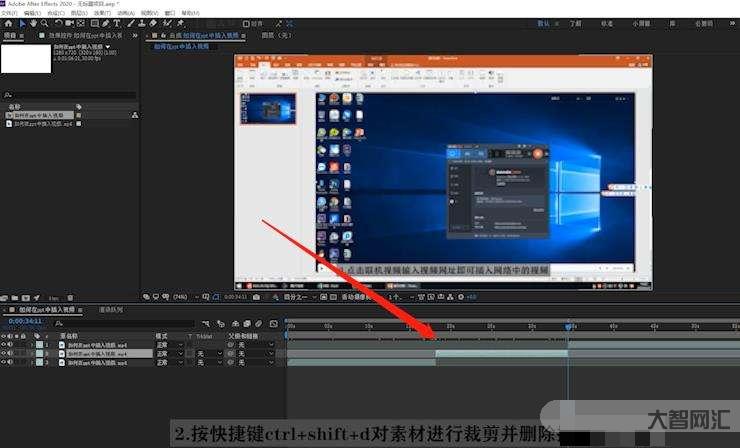Click the 小屏幕 workspace button
Viewport: 740px width, 448px height.
pos(641,23)
